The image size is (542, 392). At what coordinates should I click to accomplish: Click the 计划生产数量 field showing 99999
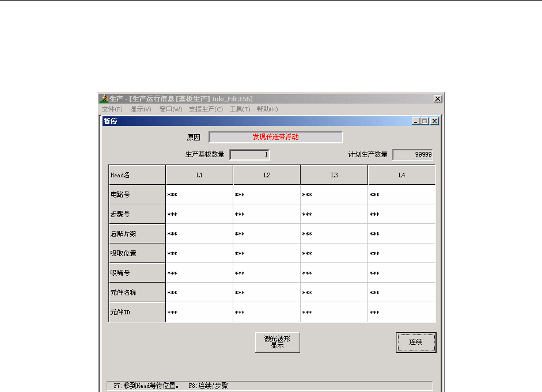tap(413, 154)
